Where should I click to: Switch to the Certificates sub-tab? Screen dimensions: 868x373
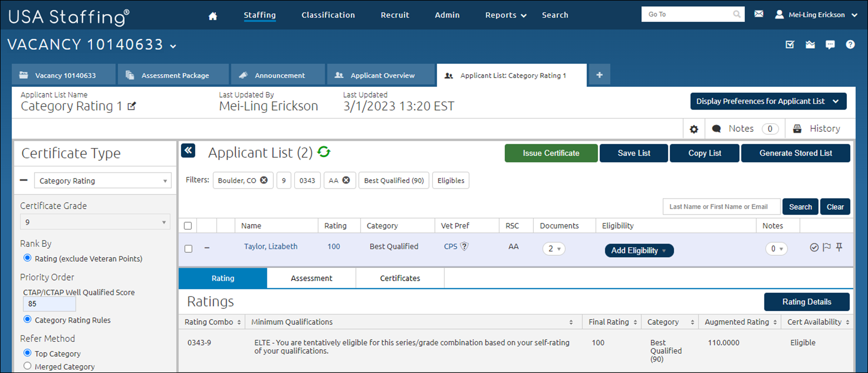(x=400, y=278)
